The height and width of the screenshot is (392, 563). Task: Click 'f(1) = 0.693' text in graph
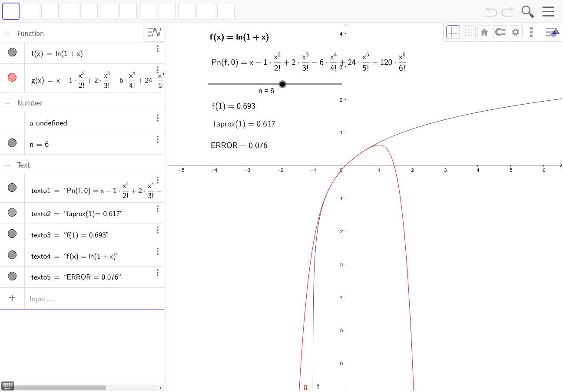[x=234, y=106]
